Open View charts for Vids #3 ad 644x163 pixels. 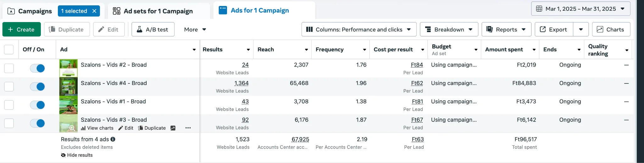pyautogui.click(x=97, y=128)
